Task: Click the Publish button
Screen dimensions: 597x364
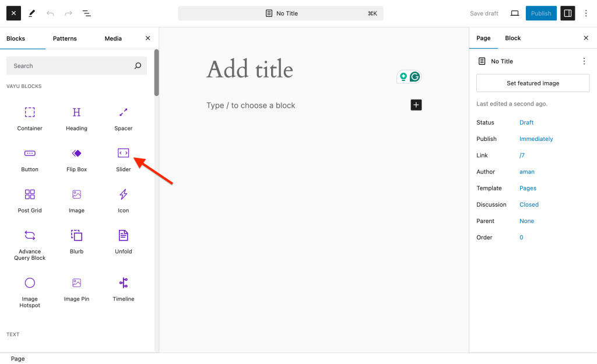Action: point(540,13)
